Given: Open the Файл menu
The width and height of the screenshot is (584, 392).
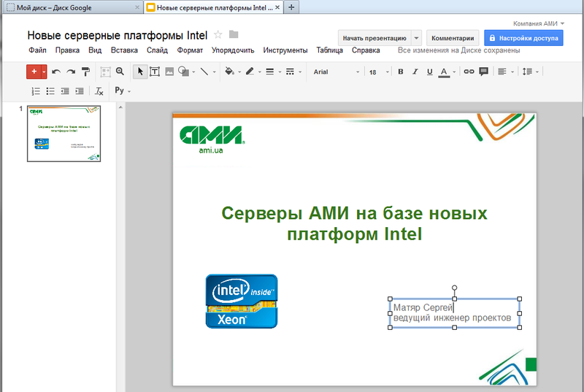Looking at the screenshot, I should [37, 50].
